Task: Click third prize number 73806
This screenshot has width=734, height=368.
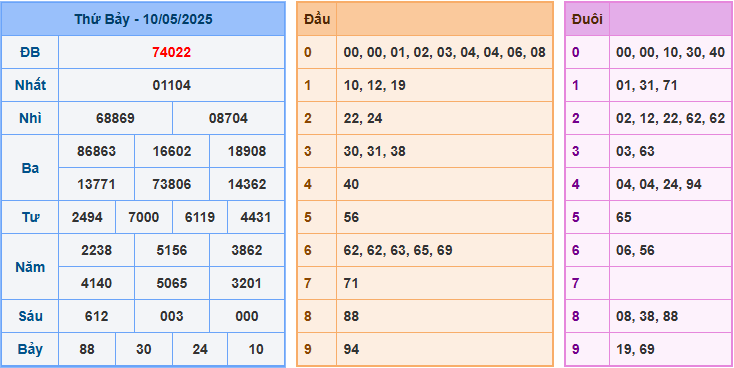Action: 172,184
